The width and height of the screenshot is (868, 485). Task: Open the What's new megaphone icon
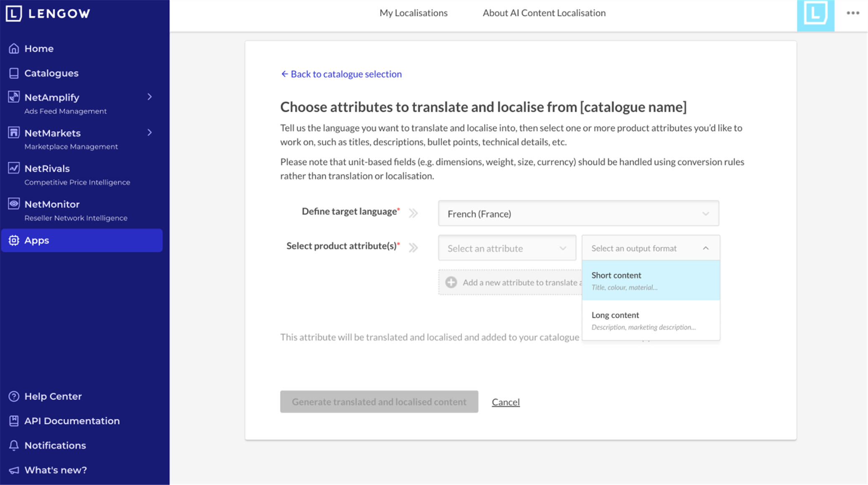(x=14, y=470)
